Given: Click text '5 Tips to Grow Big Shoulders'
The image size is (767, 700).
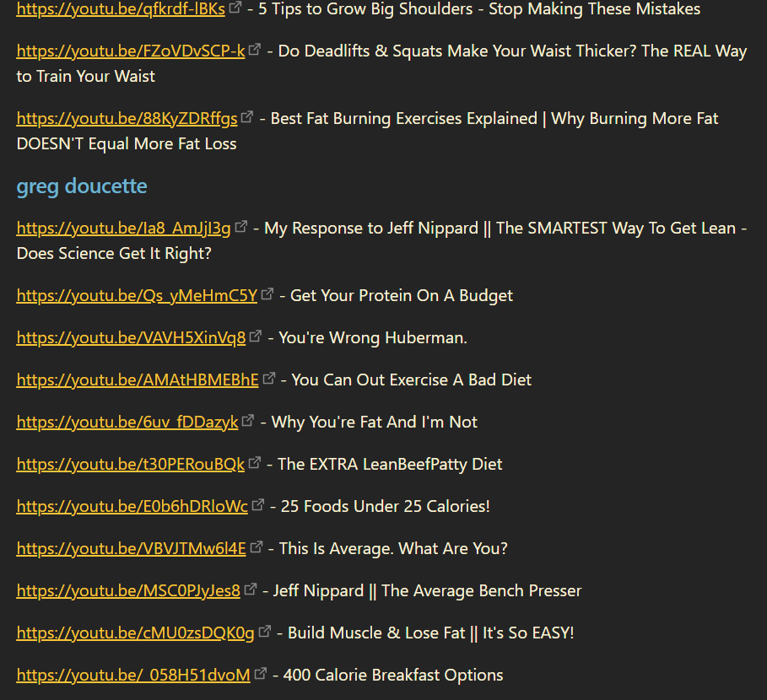Looking at the screenshot, I should point(365,8).
